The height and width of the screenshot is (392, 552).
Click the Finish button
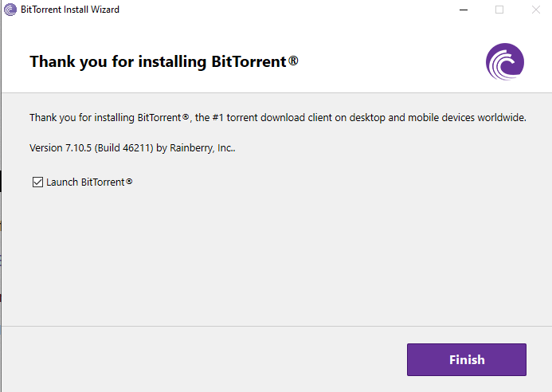467,359
